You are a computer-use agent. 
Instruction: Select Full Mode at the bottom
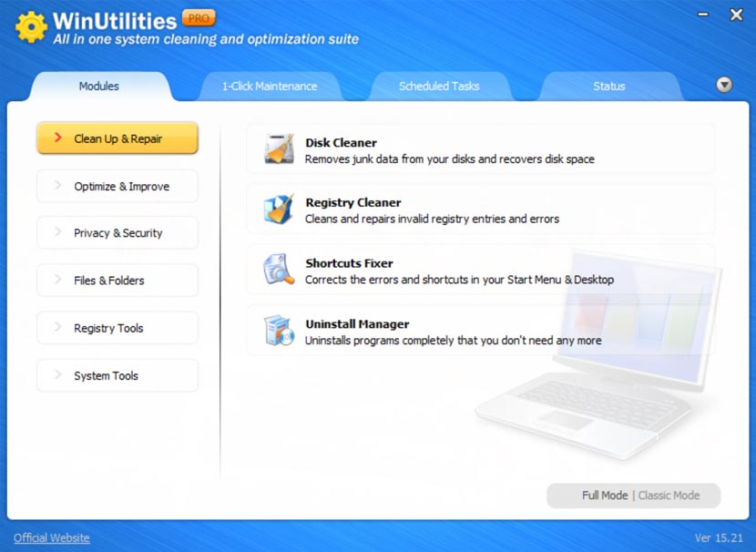[606, 496]
